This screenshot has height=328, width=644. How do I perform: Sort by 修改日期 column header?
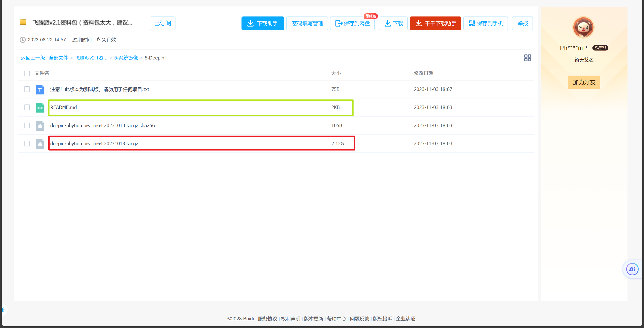tap(423, 73)
